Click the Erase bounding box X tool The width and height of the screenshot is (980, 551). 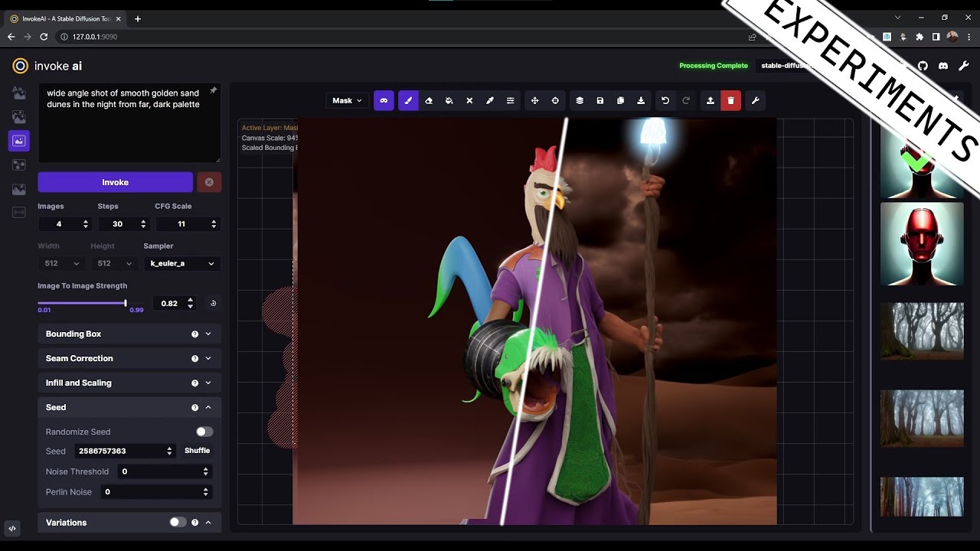(x=469, y=100)
